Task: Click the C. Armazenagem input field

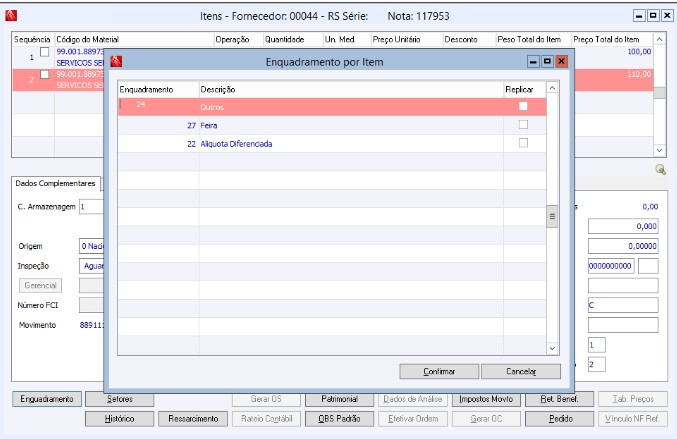Action: 92,207
